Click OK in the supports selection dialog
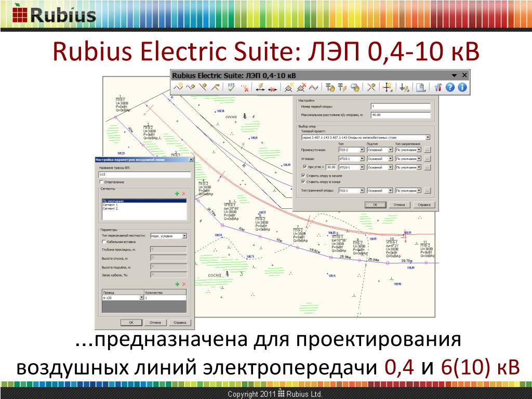The height and width of the screenshot is (399, 532). 375,205
